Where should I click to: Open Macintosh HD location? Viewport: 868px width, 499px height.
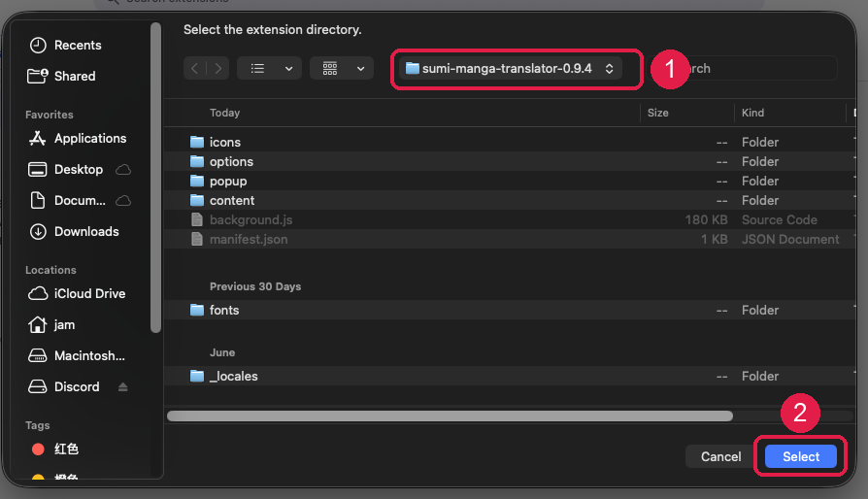pos(78,355)
